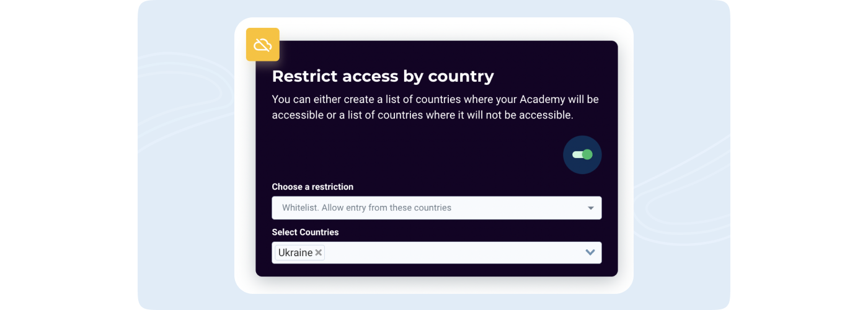Click the word "Whitelist" in the dropdown
Viewport: 868px width, 310px height.
click(x=300, y=208)
